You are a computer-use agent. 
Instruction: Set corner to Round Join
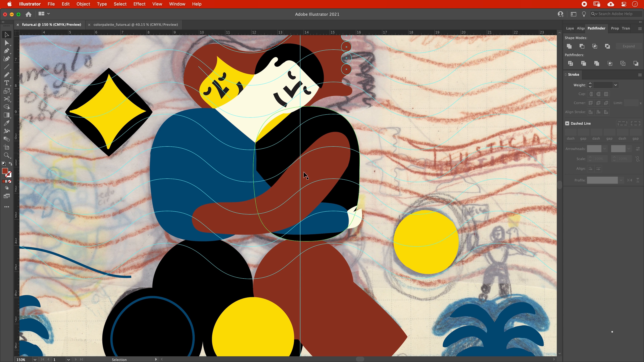[599, 103]
